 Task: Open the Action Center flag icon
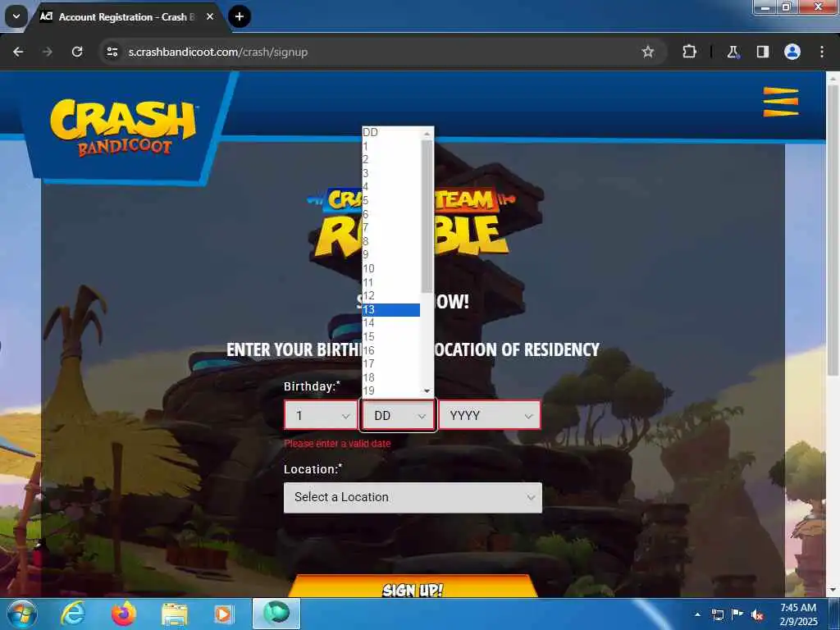(737, 614)
